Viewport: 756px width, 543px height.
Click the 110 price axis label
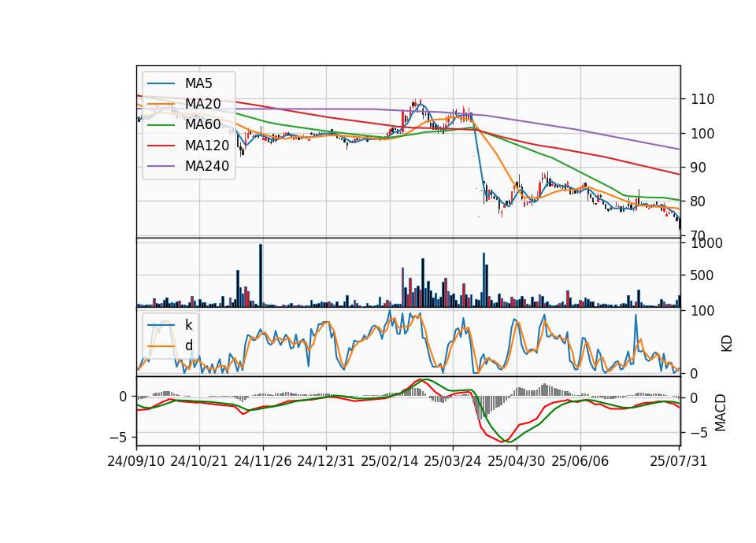(x=702, y=99)
